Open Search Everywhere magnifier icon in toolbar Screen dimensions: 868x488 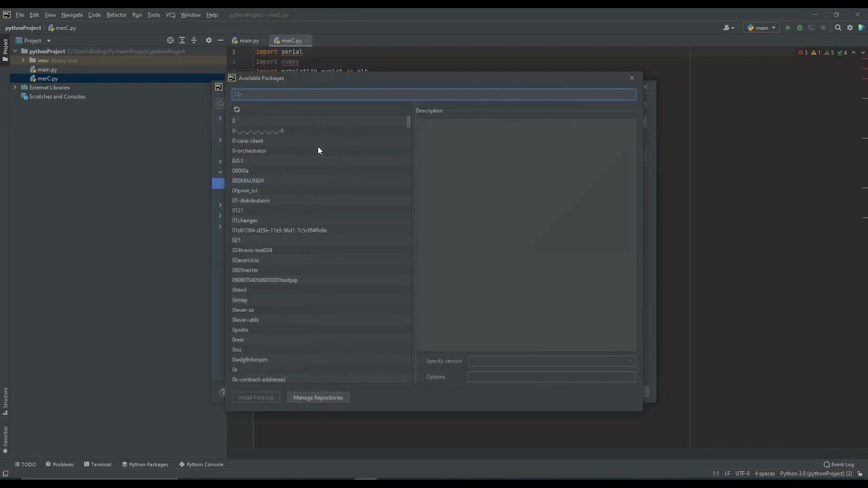[838, 28]
